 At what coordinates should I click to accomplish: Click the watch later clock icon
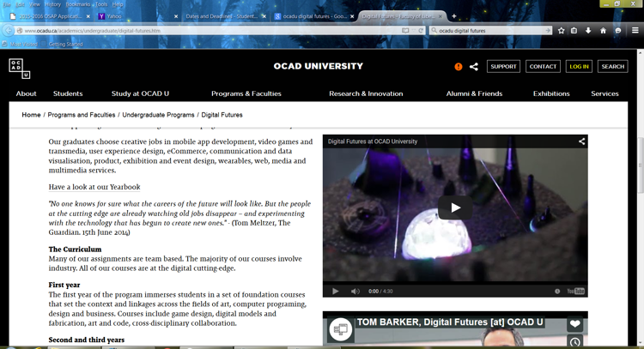(574, 342)
